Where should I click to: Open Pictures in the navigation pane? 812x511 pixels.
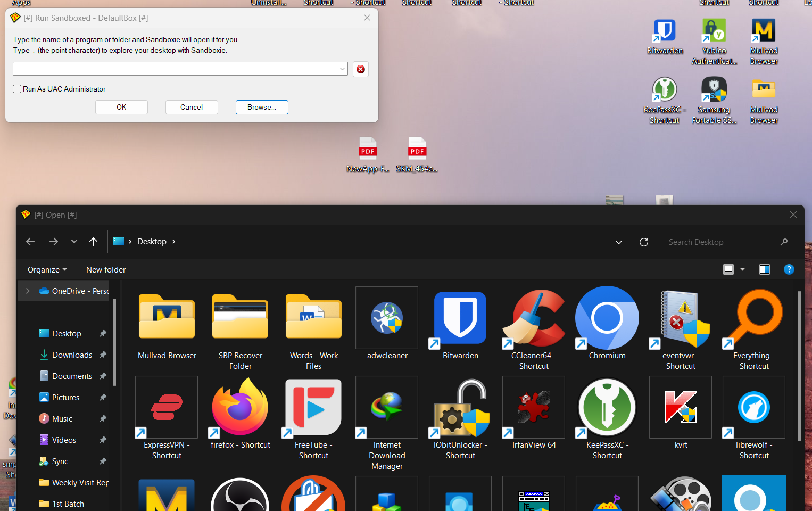65,398
